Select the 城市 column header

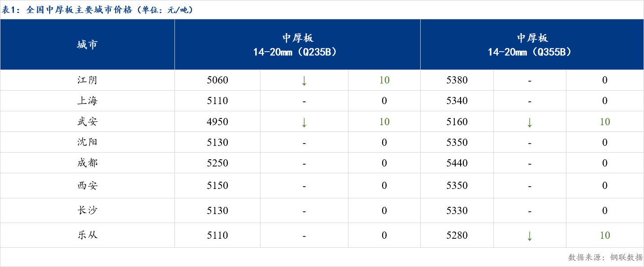point(87,45)
